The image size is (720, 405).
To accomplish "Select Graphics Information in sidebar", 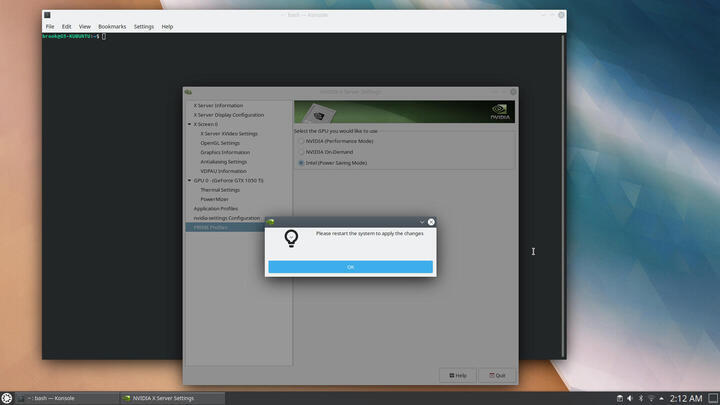I will [x=225, y=152].
